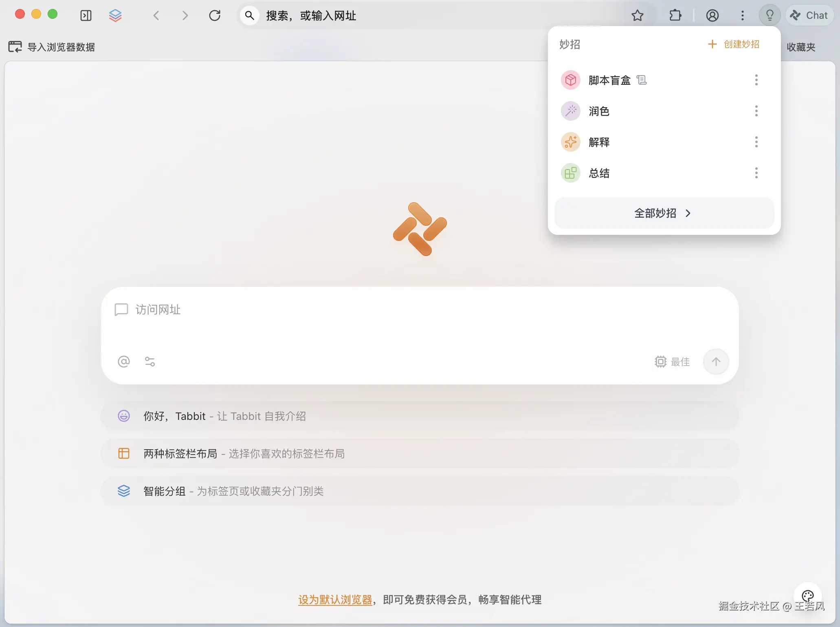Open the settings sliders icon in input box
Image resolution: width=840 pixels, height=627 pixels.
150,362
